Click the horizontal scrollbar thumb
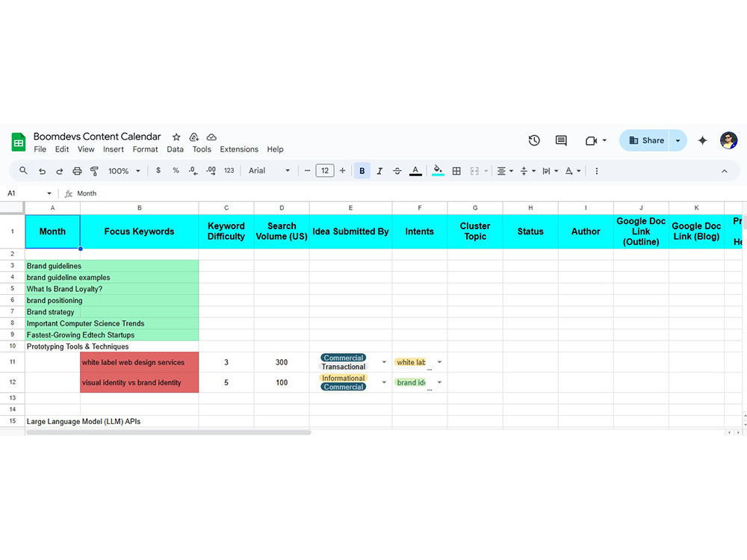The height and width of the screenshot is (560, 747). [169, 432]
